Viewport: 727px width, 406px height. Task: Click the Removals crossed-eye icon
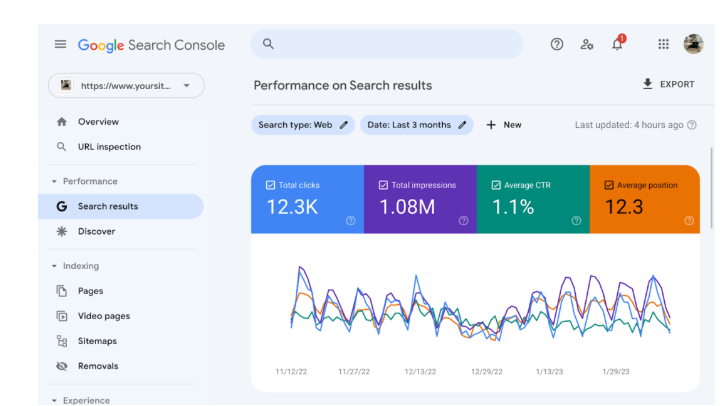click(62, 366)
